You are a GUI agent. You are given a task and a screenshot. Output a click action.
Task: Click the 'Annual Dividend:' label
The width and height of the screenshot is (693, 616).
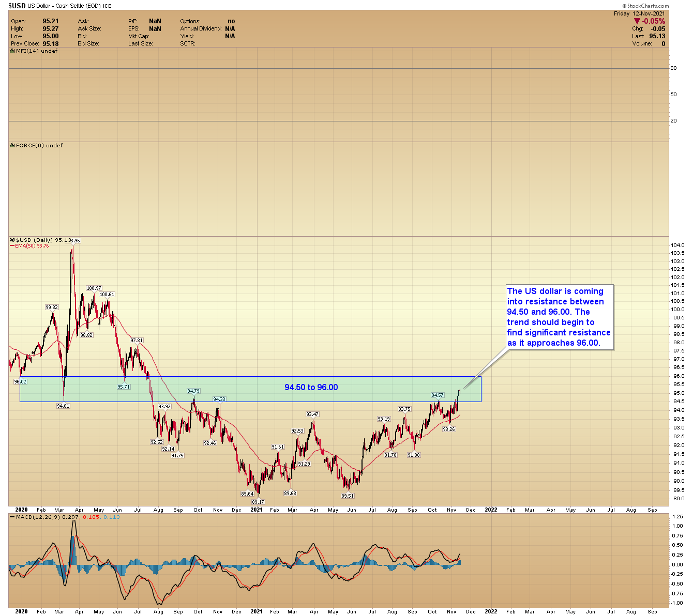(201, 29)
